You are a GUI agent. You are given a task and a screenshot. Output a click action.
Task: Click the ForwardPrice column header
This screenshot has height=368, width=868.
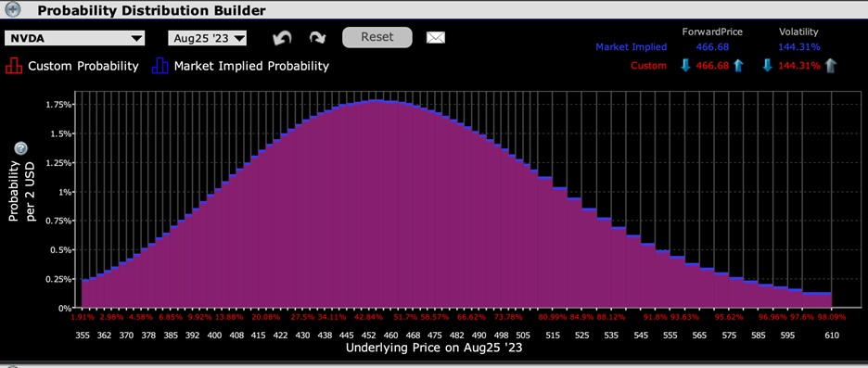pos(711,32)
